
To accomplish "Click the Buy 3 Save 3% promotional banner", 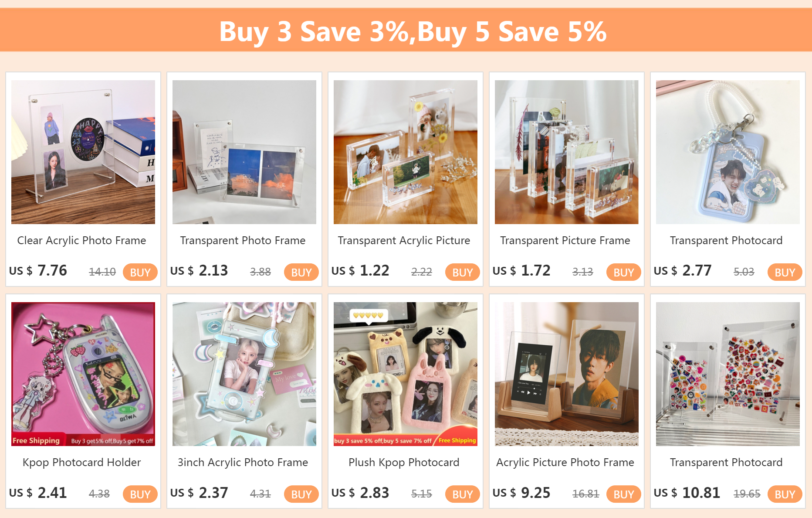I will (x=406, y=30).
